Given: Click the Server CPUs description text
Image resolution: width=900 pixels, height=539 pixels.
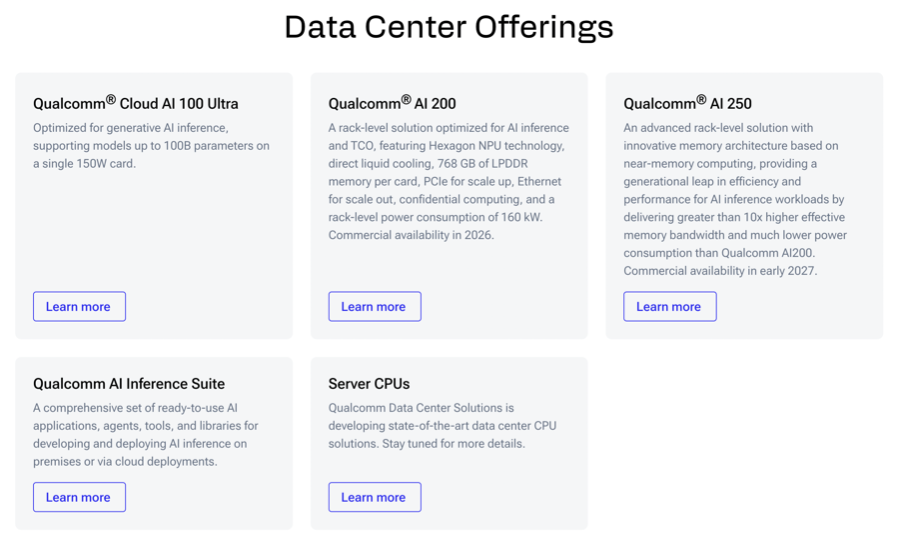Looking at the screenshot, I should [442, 426].
